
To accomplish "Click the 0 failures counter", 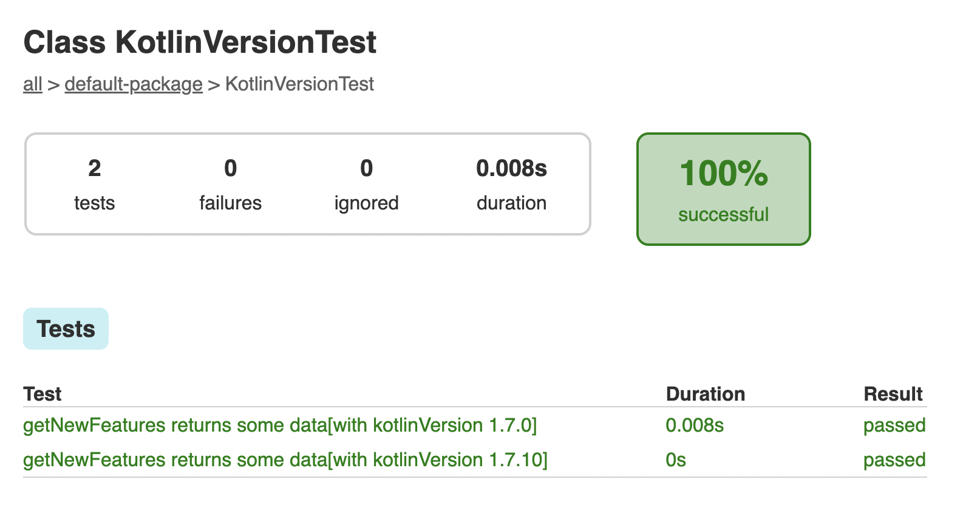I will pos(230,185).
